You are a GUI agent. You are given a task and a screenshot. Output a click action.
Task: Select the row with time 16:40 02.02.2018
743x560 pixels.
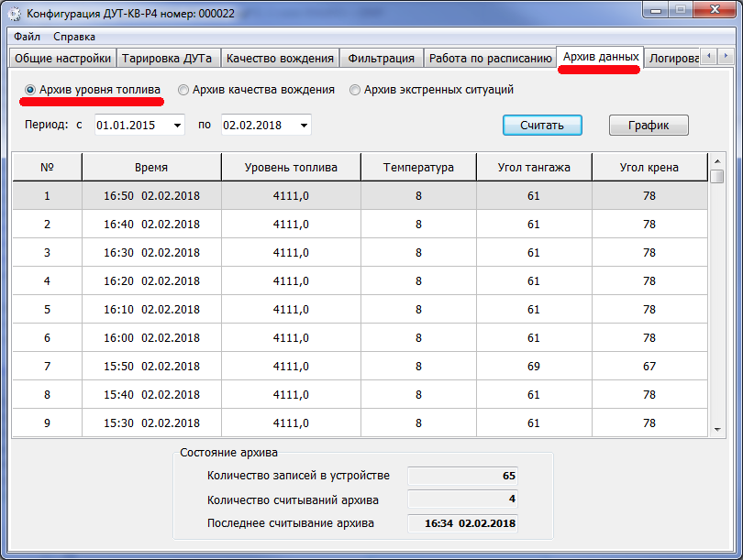point(360,224)
